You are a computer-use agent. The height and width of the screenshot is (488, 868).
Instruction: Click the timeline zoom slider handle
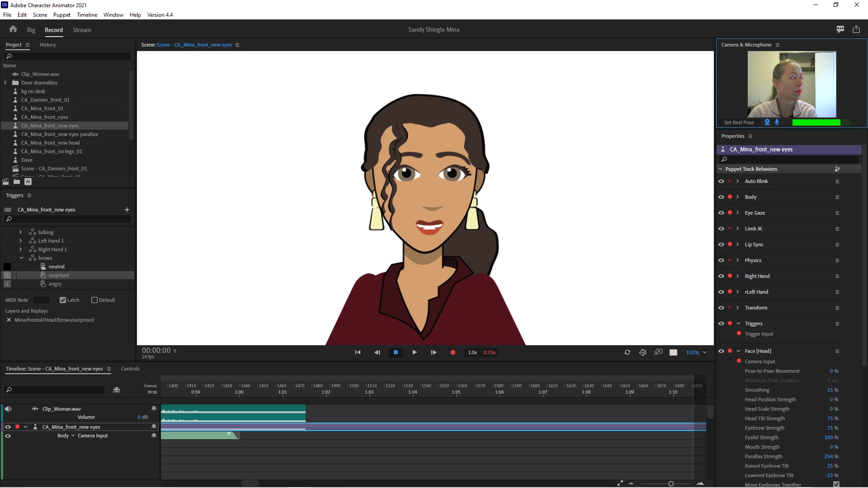coord(671,483)
